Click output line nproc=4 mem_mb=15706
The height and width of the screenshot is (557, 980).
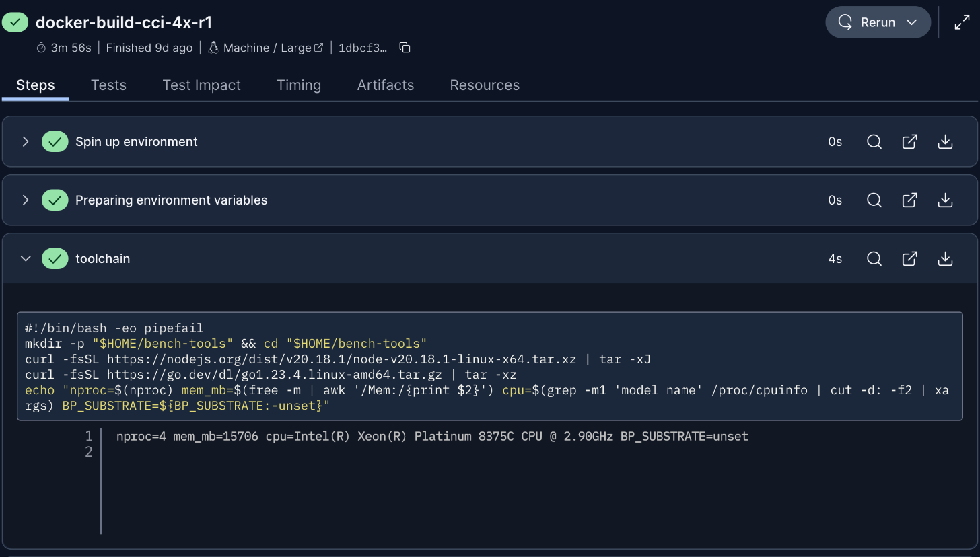click(432, 437)
